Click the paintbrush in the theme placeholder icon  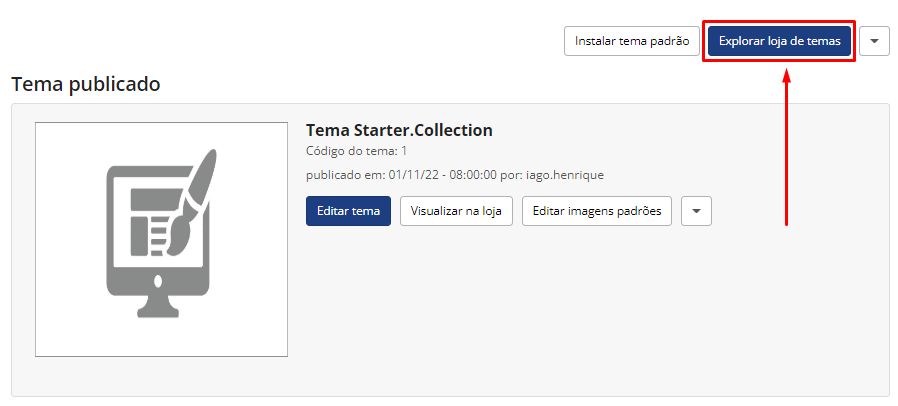(x=195, y=195)
